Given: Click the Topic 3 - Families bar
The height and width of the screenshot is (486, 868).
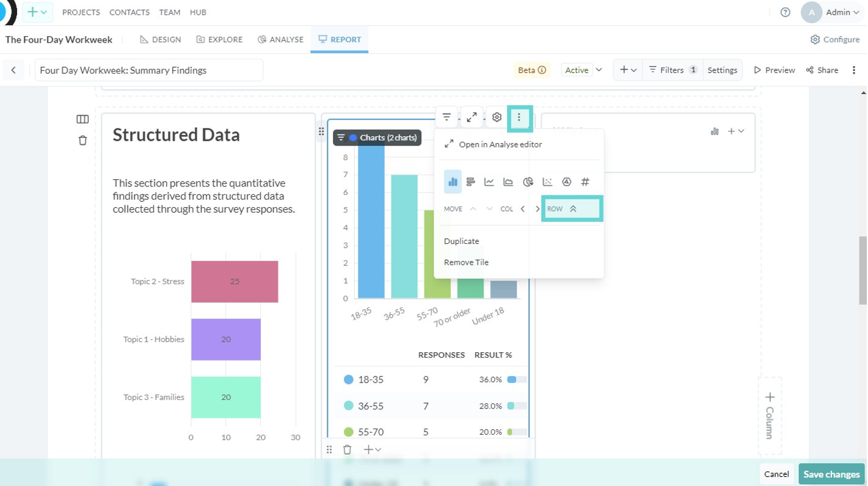Looking at the screenshot, I should (226, 397).
